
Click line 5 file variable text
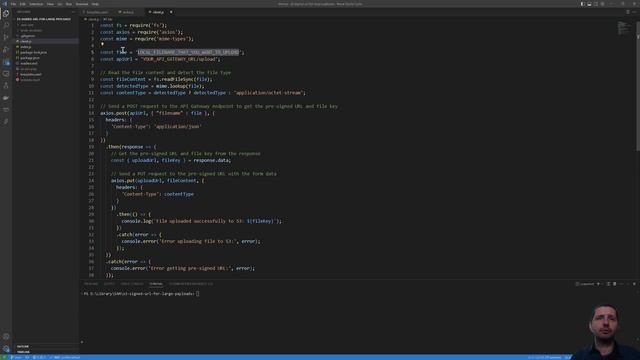pos(122,52)
